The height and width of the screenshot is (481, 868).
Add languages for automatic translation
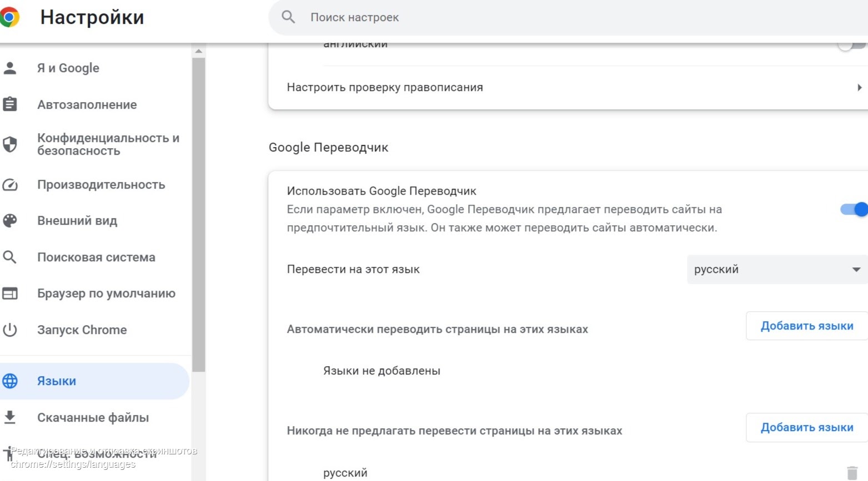pyautogui.click(x=807, y=326)
